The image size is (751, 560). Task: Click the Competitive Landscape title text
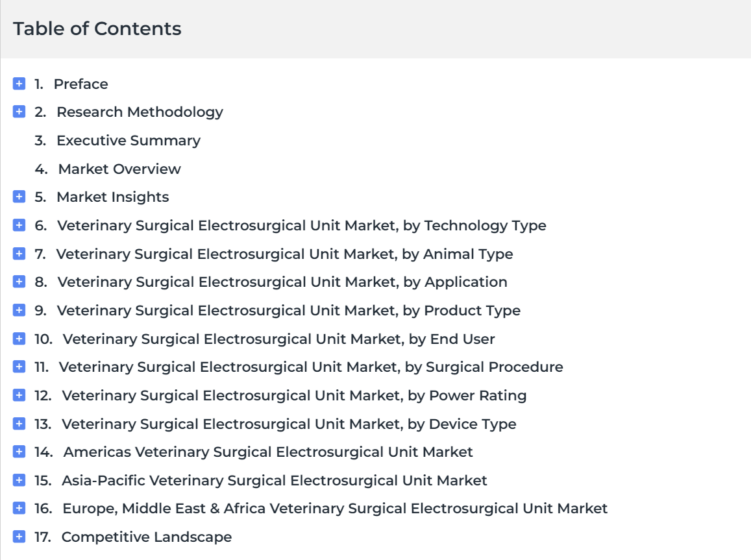point(147,537)
